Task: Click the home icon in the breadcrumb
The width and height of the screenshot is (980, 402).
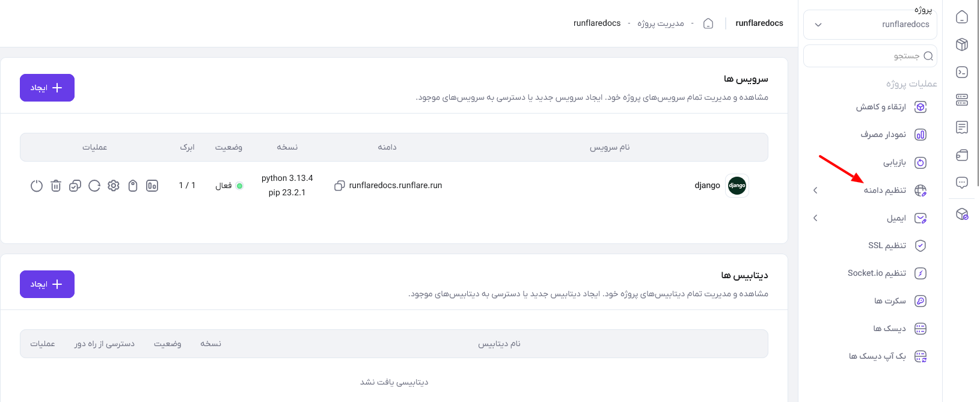Action: tap(708, 23)
